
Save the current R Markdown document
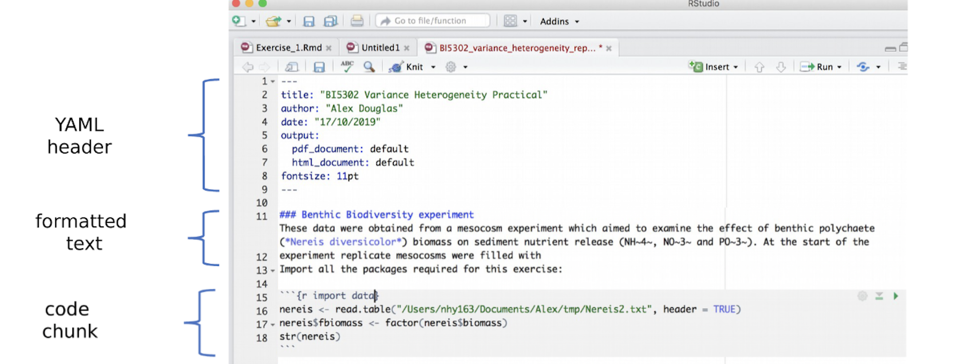[x=319, y=67]
